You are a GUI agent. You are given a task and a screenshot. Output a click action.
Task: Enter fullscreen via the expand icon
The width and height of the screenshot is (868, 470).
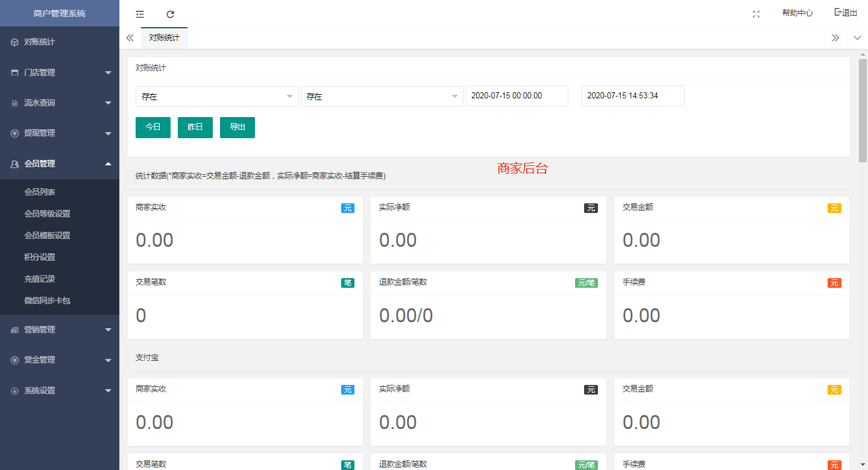[x=756, y=14]
